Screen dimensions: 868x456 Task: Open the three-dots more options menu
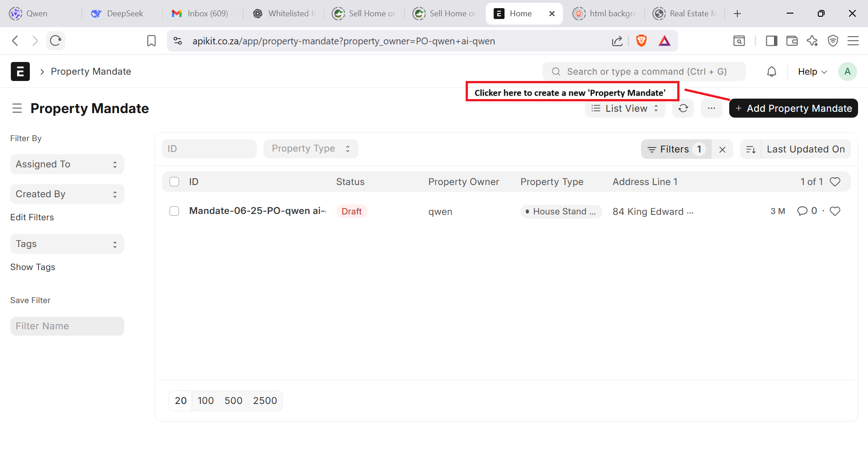[x=711, y=109]
